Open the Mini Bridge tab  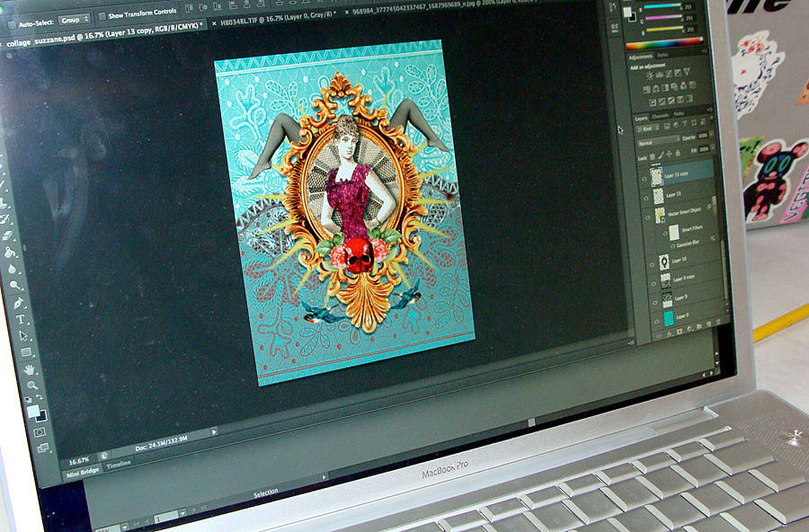click(x=83, y=472)
